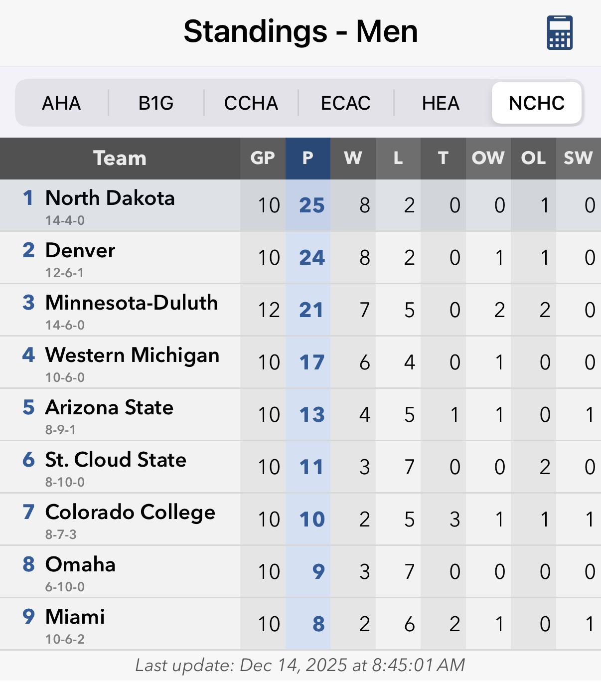This screenshot has width=601, height=700.
Task: Switch to the AHA conference tab
Action: (61, 103)
